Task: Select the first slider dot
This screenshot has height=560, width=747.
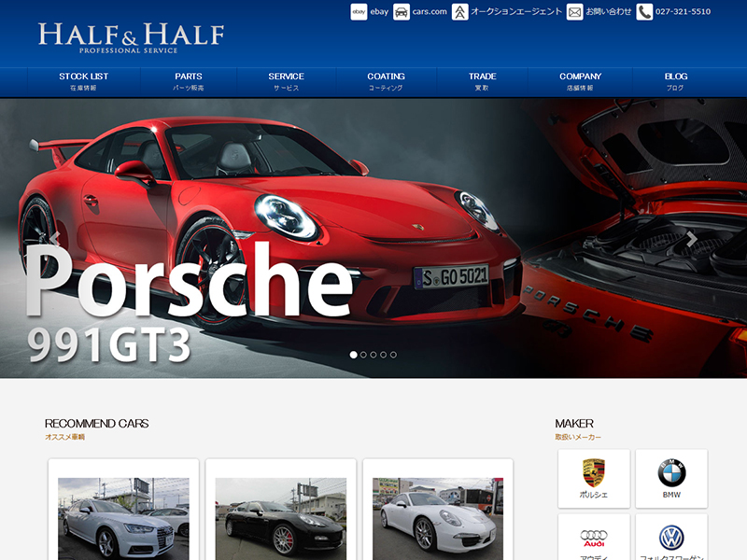Action: point(354,355)
